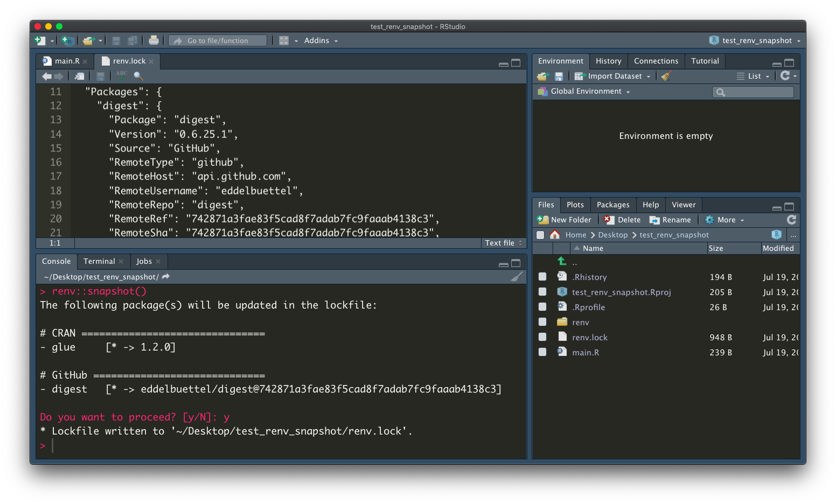Open the Tutorial tab
Screen dimensions: 836x504
[x=705, y=61]
